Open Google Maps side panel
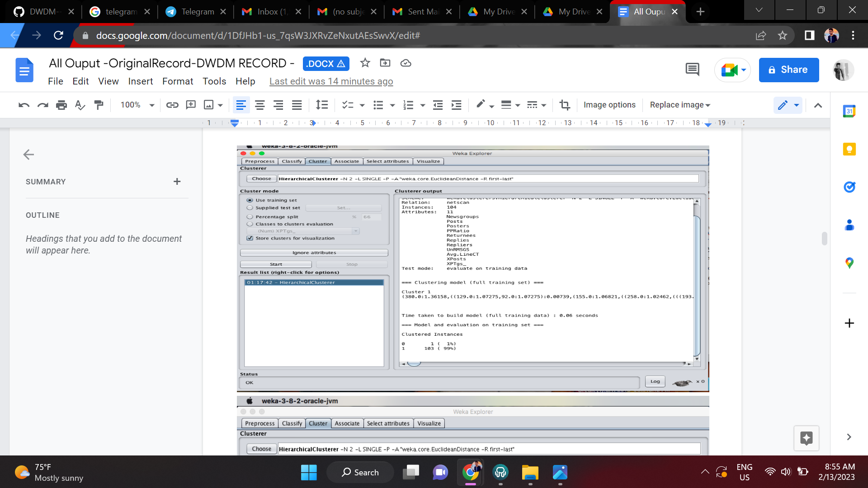The width and height of the screenshot is (868, 488). coord(849,263)
